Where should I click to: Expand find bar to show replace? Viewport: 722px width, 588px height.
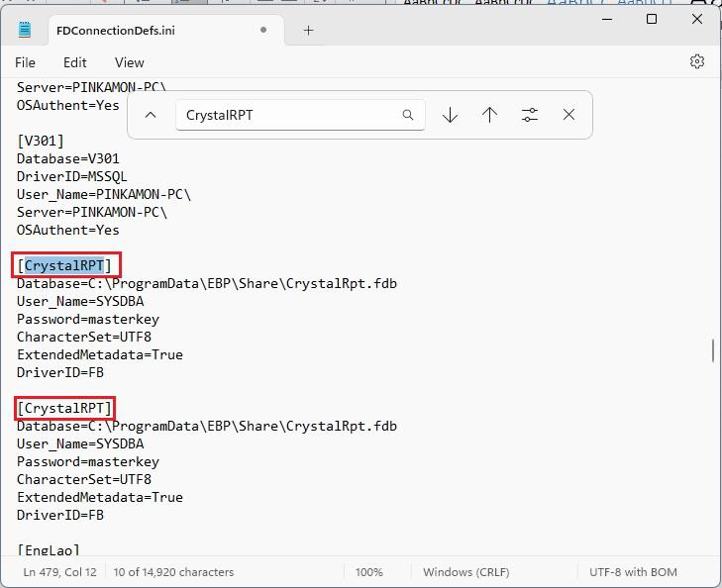point(151,115)
